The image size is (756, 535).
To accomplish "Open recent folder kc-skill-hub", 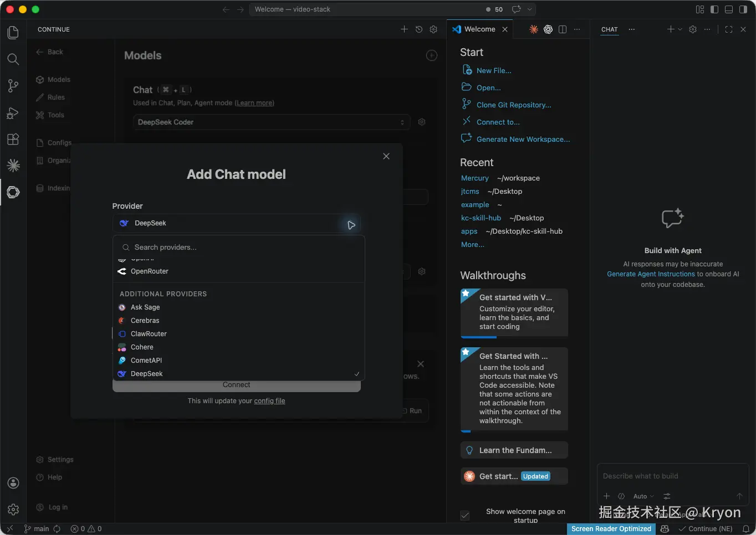I will click(x=481, y=218).
